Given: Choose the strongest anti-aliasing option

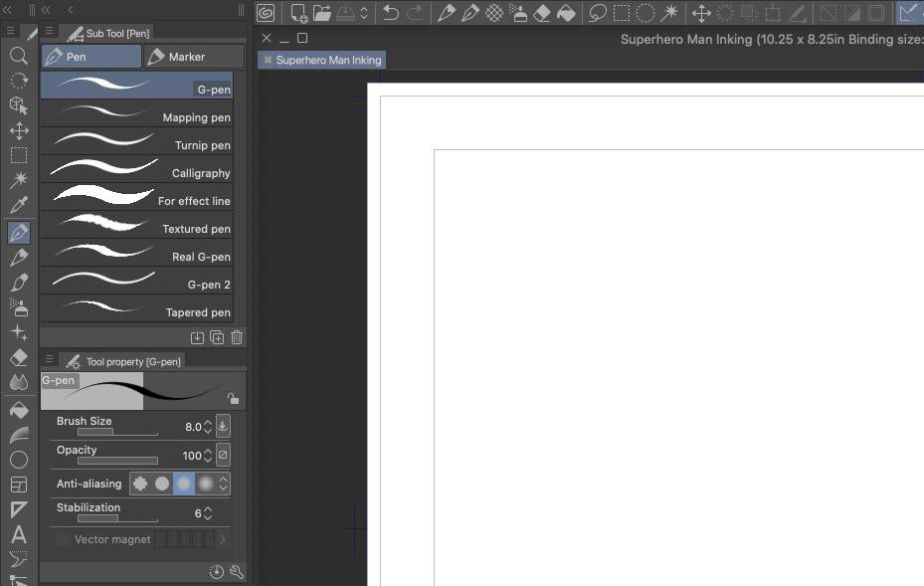Looking at the screenshot, I should click(x=206, y=484).
